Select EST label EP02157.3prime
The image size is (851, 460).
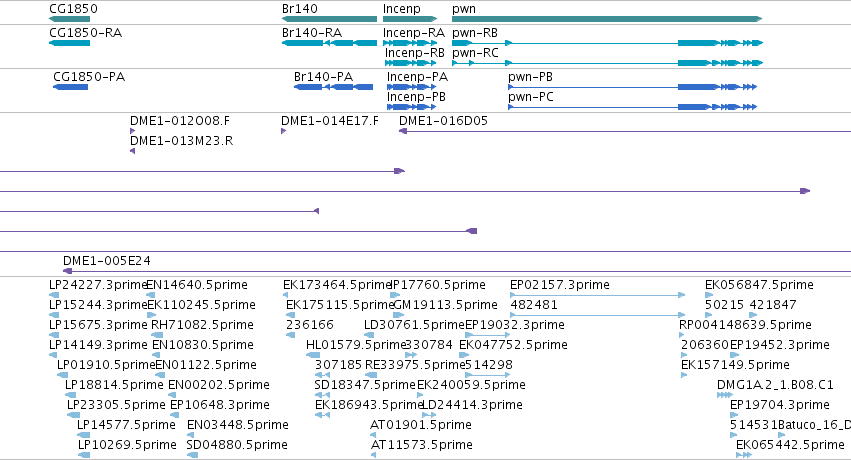point(560,284)
